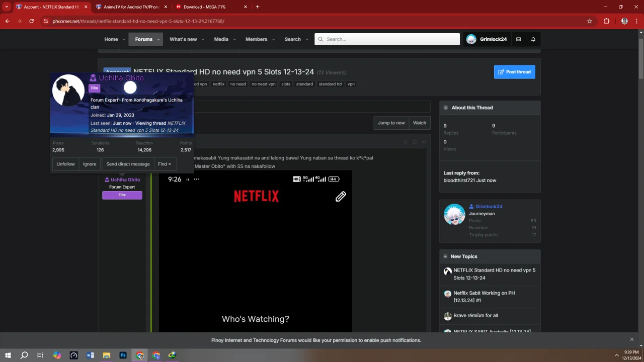
Task: Bookmark the first post
Action: (415, 142)
